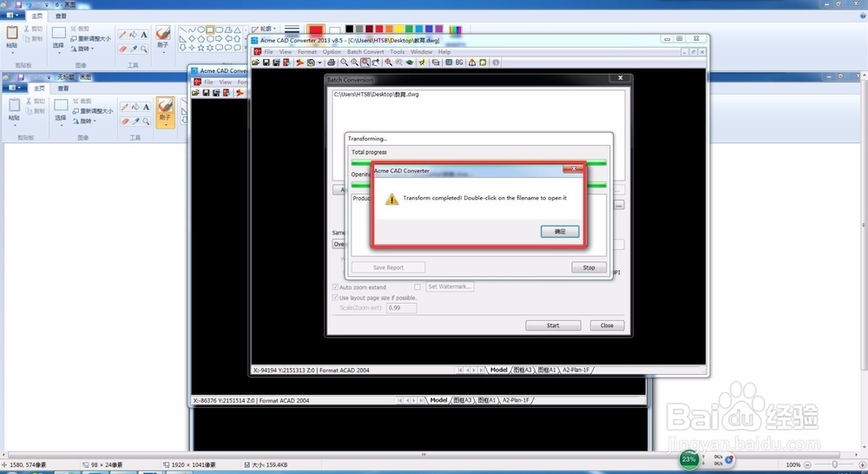Open the Batch Convert menu
Viewport: 868px width, 474px height.
[365, 51]
